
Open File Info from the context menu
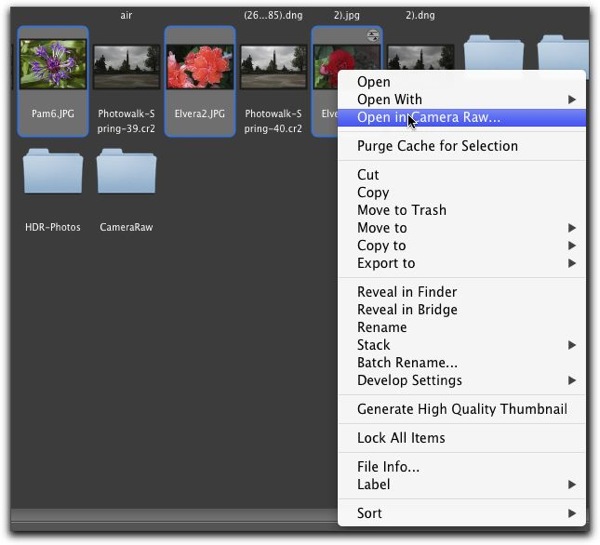388,466
